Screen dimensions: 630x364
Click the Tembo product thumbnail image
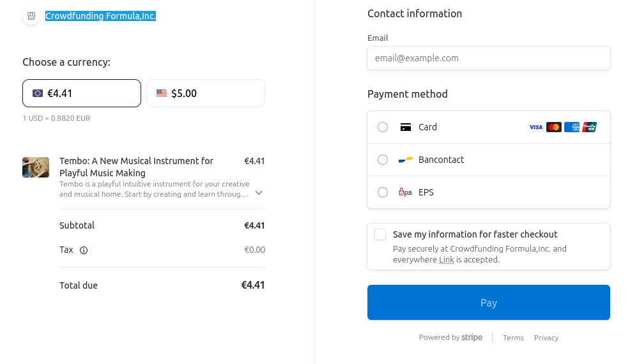(36, 167)
